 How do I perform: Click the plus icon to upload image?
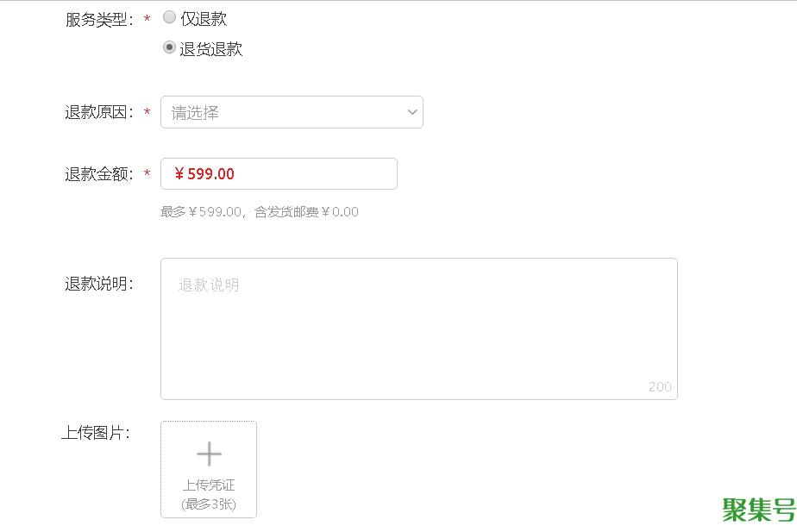[209, 454]
